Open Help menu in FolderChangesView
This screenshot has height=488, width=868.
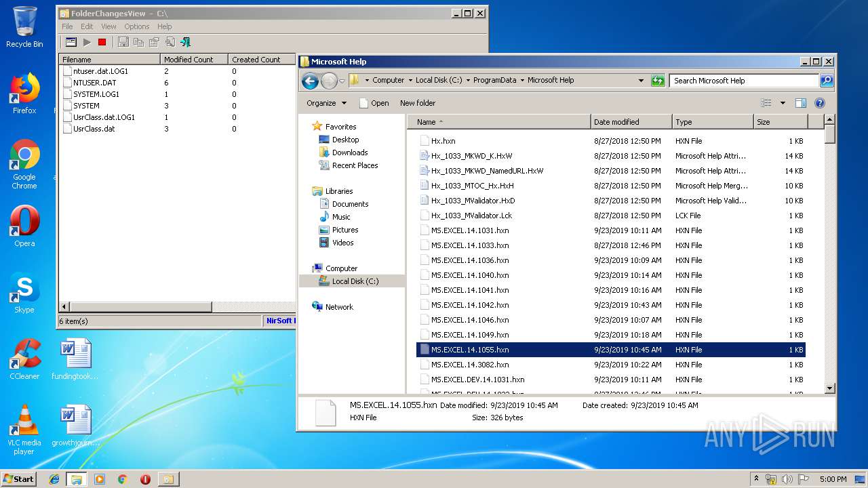tap(165, 26)
